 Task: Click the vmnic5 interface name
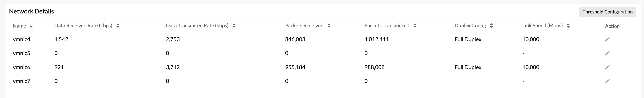coord(21,53)
